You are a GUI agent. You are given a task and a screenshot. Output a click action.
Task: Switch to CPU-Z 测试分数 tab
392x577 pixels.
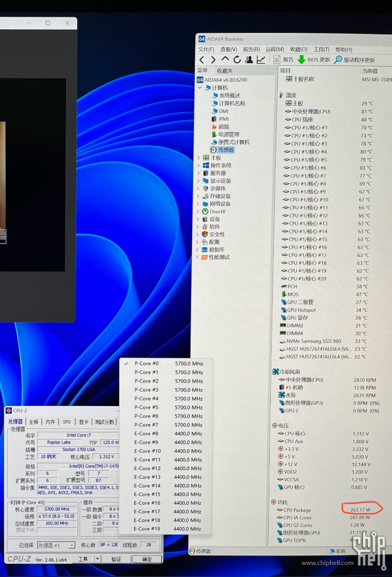[104, 422]
